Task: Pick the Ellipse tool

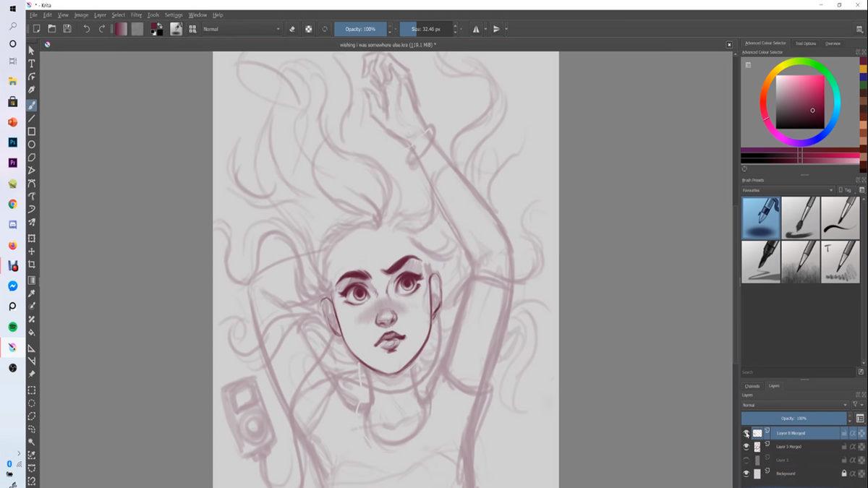Action: [32, 145]
